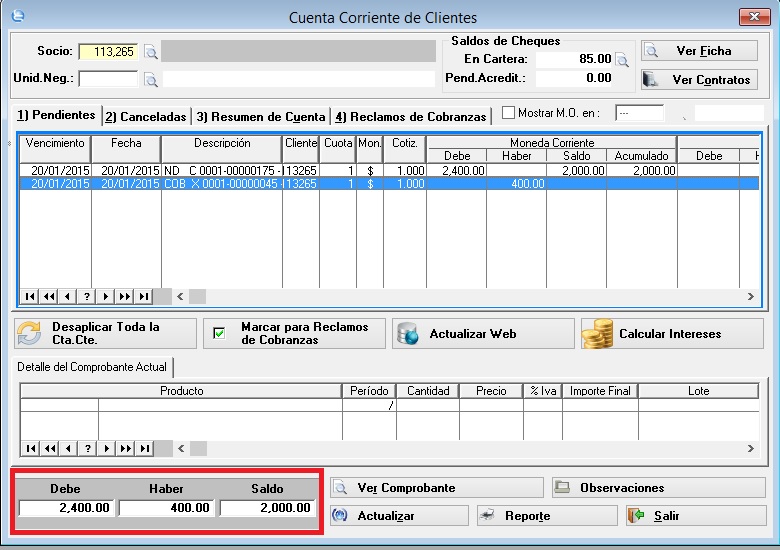The width and height of the screenshot is (780, 550).
Task: Toggle Mostrar M.O. en checkbox
Action: coord(508,114)
